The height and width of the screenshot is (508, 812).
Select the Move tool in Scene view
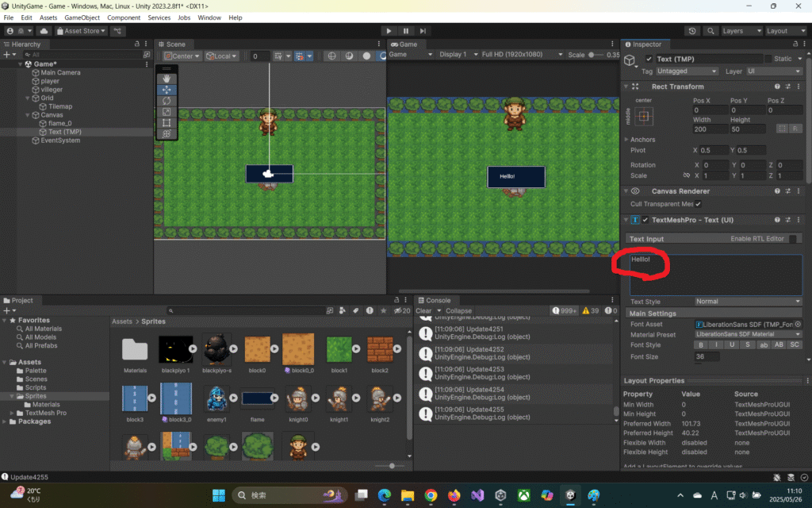click(x=167, y=90)
